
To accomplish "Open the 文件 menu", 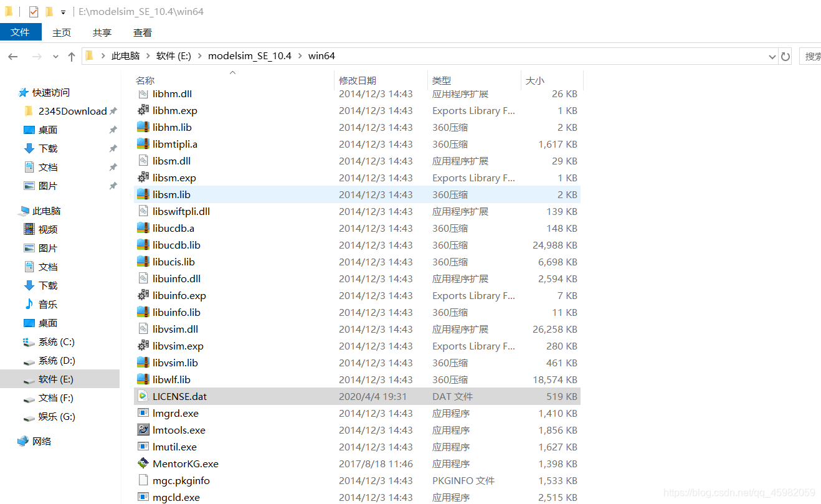I will pyautogui.click(x=21, y=32).
